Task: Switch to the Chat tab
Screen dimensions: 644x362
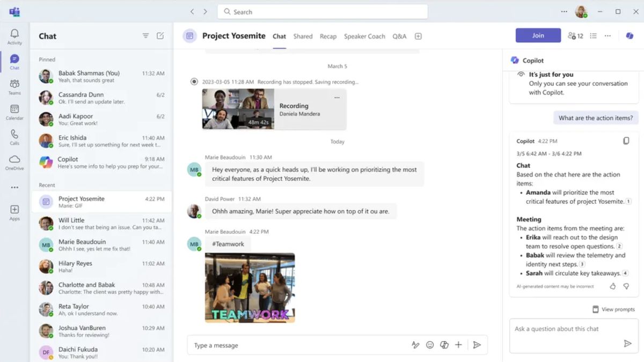Action: click(x=279, y=36)
